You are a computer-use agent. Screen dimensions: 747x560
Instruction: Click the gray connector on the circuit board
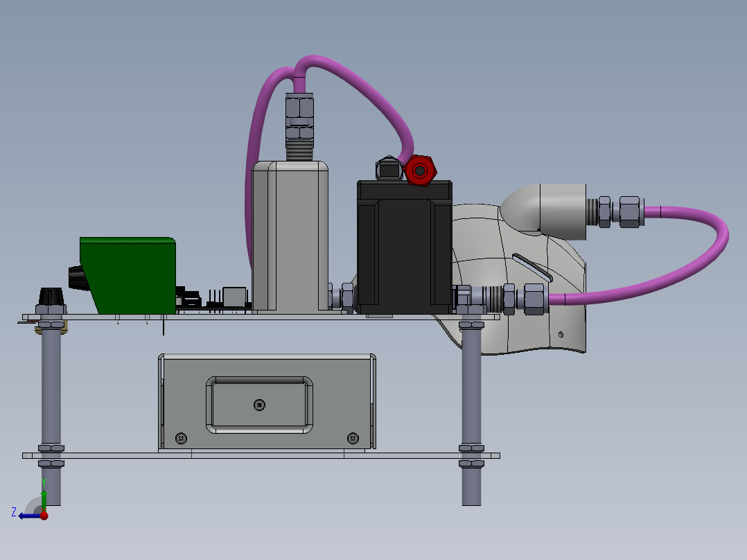pos(234,297)
